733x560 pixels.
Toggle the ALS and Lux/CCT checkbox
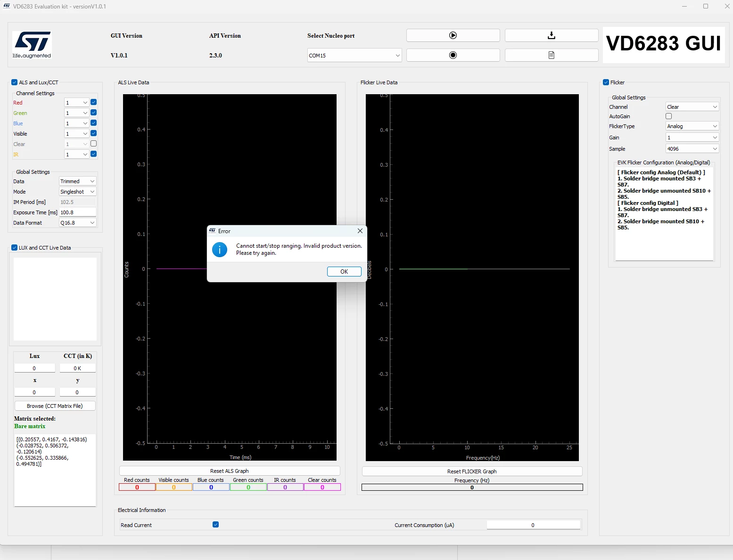click(14, 82)
